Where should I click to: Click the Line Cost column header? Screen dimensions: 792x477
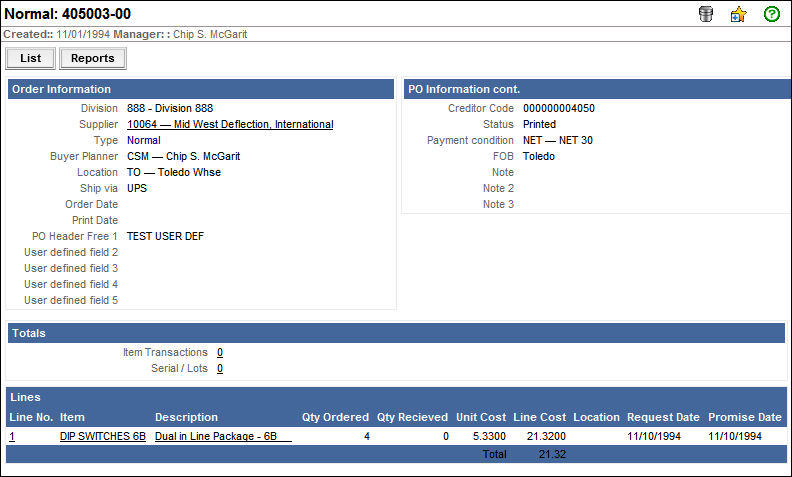click(539, 417)
